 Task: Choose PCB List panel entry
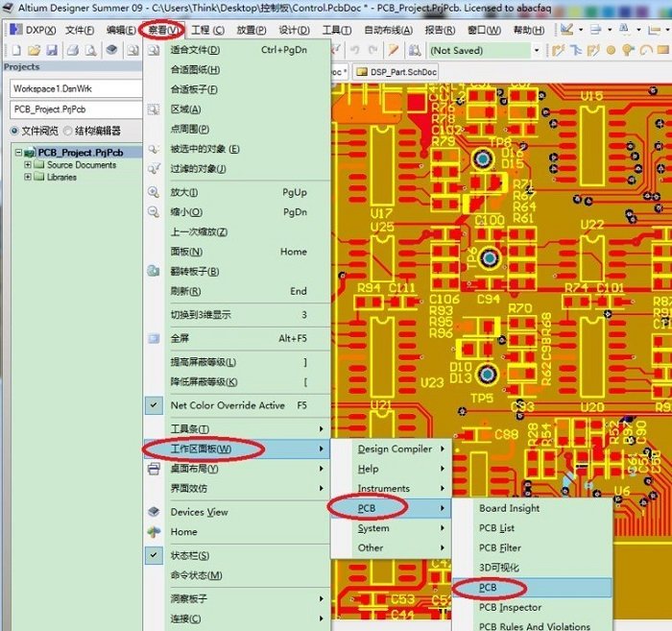point(532,527)
